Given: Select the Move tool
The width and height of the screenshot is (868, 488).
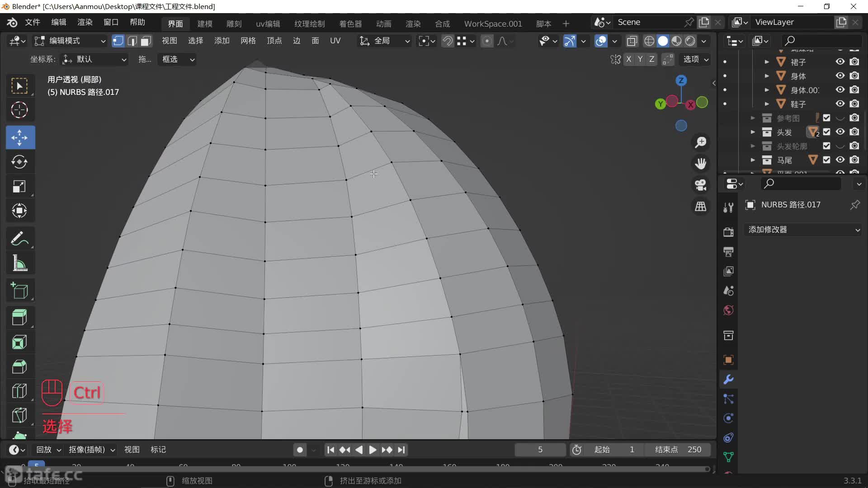Looking at the screenshot, I should (x=19, y=137).
